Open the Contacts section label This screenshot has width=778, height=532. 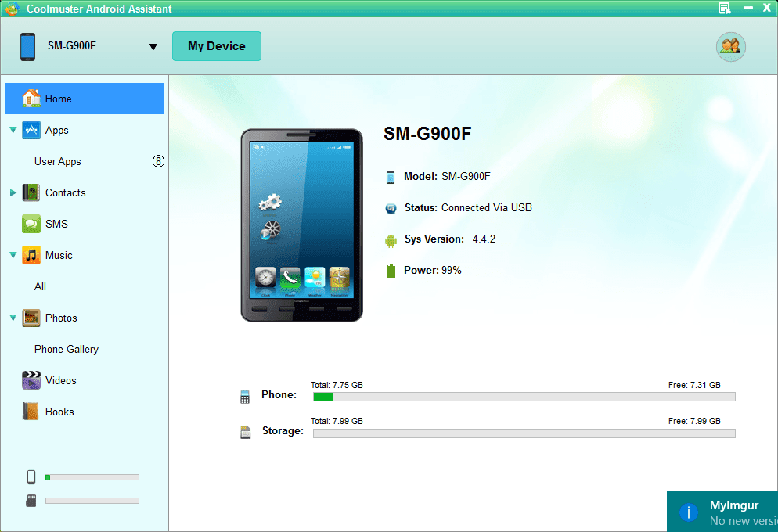[x=66, y=193]
